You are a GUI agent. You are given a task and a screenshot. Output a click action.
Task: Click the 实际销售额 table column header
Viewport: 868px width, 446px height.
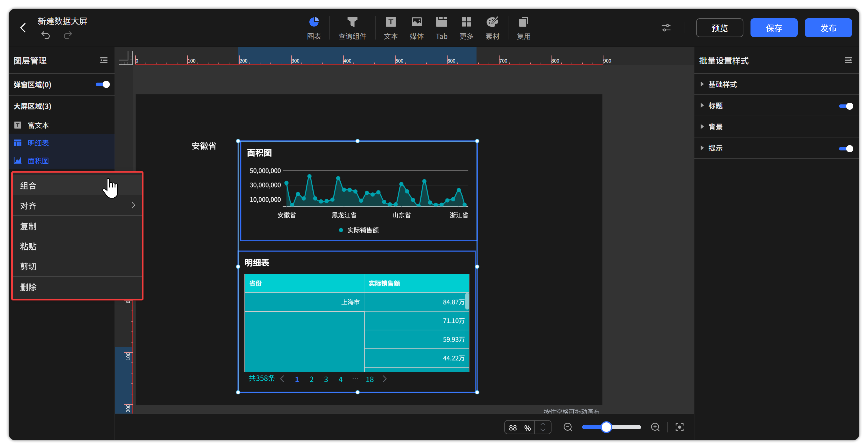click(417, 283)
